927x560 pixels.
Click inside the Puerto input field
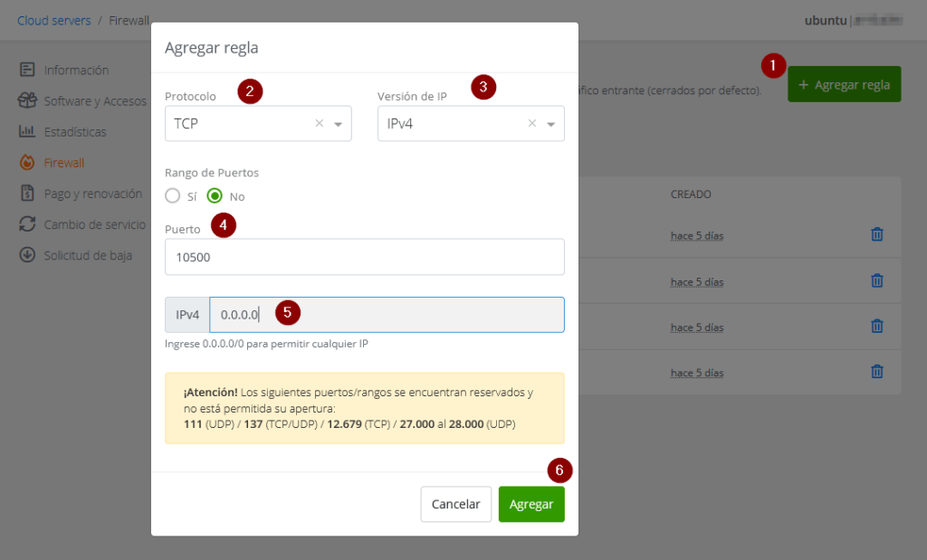point(364,257)
